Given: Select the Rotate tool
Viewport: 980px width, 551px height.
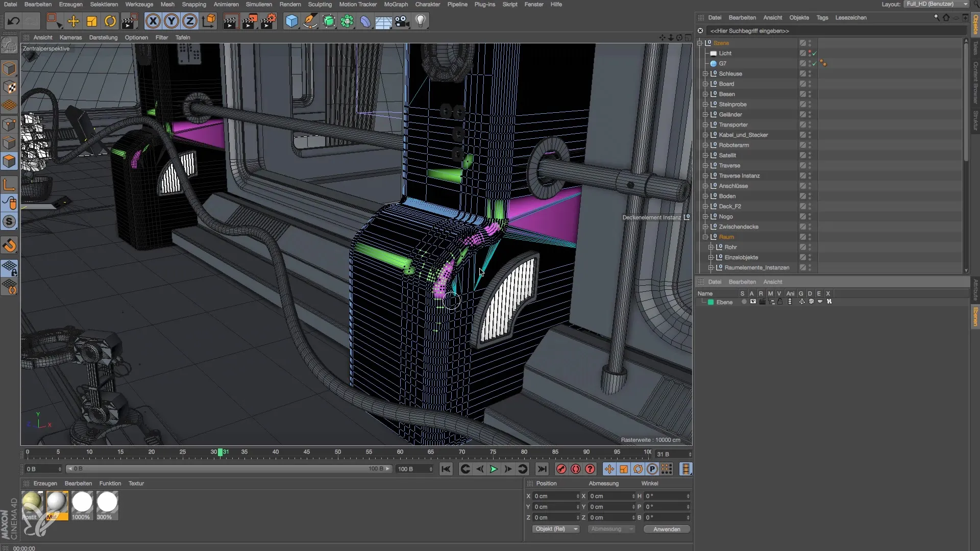Looking at the screenshot, I should tap(110, 21).
